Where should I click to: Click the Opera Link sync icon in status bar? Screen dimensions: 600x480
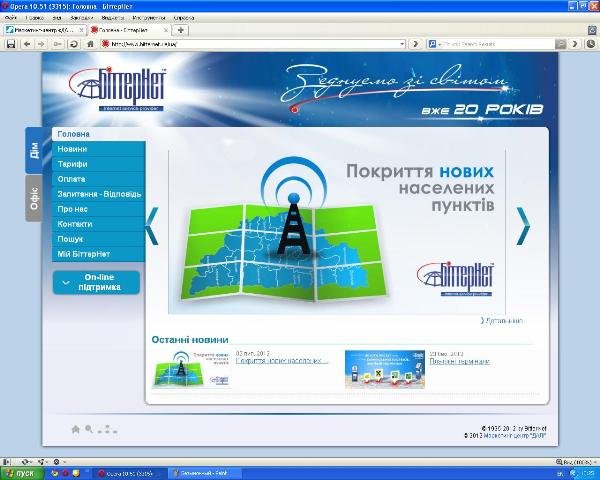point(26,462)
